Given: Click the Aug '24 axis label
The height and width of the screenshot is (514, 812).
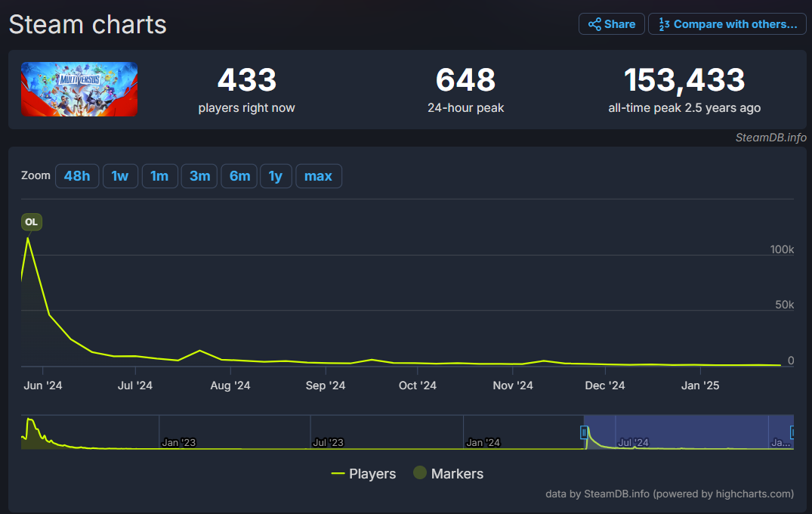Looking at the screenshot, I should coord(230,385).
